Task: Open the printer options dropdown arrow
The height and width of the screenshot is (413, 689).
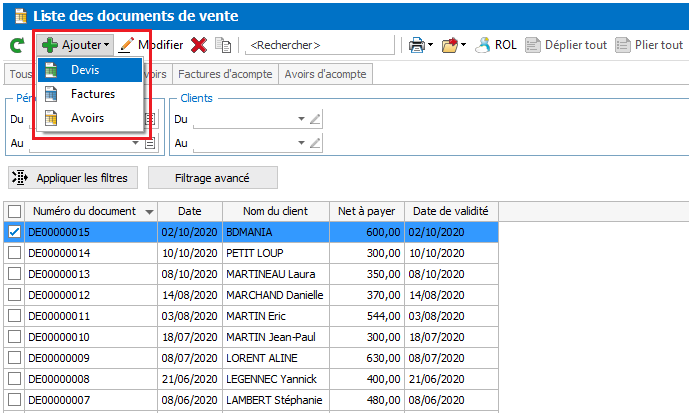Action: [x=431, y=45]
